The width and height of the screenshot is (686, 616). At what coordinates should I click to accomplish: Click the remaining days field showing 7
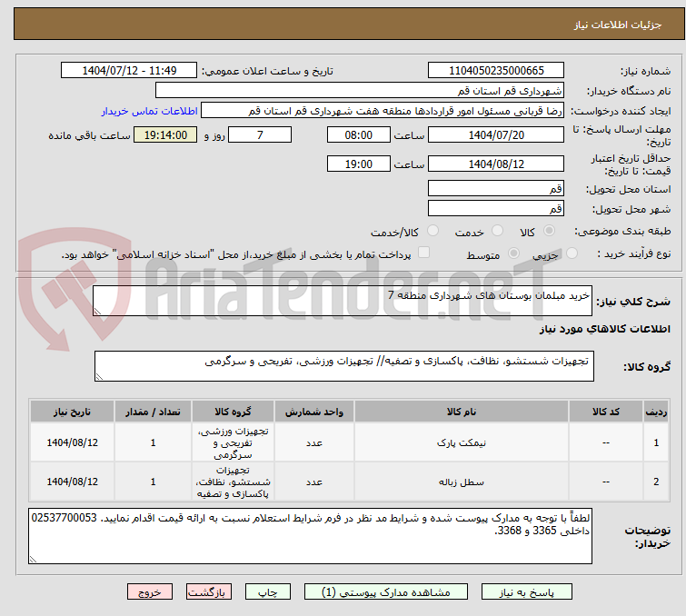260,134
